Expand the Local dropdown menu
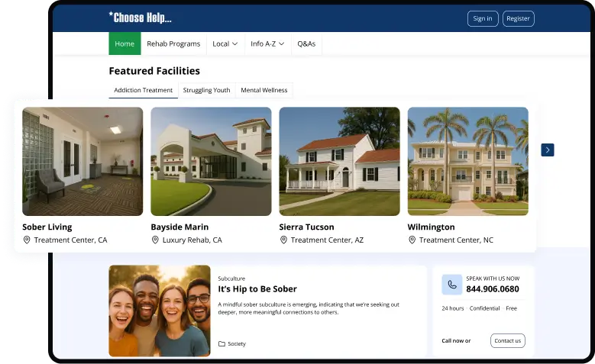The image size is (595, 364). 225,44
